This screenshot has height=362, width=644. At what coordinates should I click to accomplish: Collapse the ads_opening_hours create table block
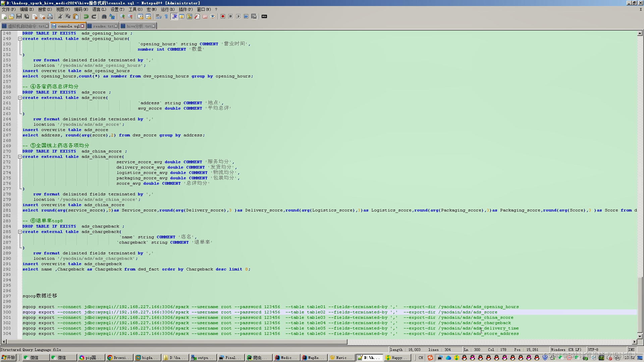[x=20, y=39]
